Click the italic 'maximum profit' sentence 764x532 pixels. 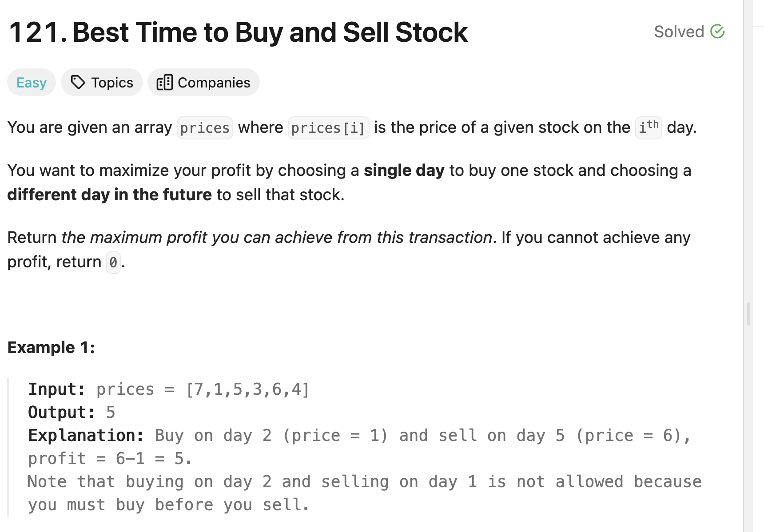click(x=276, y=238)
